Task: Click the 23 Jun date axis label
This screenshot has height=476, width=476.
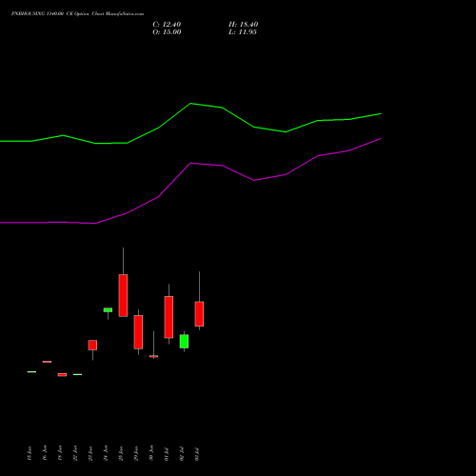Action: click(x=90, y=453)
